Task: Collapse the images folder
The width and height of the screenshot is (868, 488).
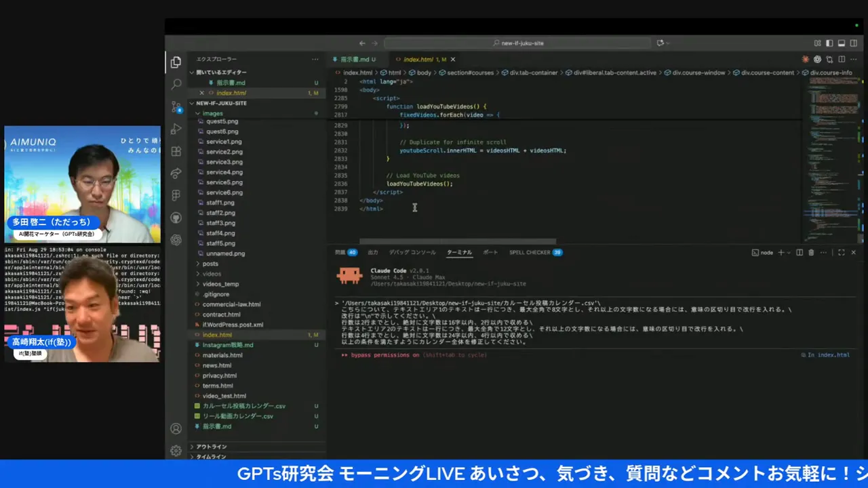Action: point(212,113)
